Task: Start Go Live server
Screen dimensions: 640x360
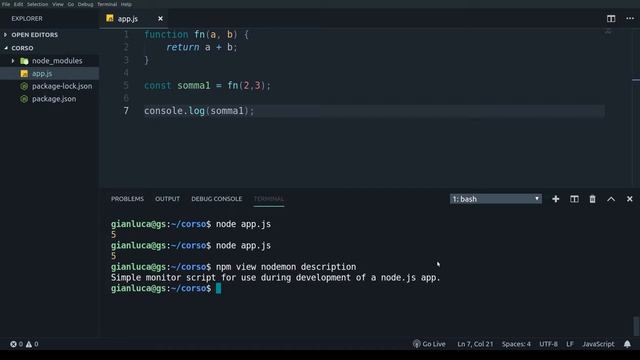Action: coord(429,344)
